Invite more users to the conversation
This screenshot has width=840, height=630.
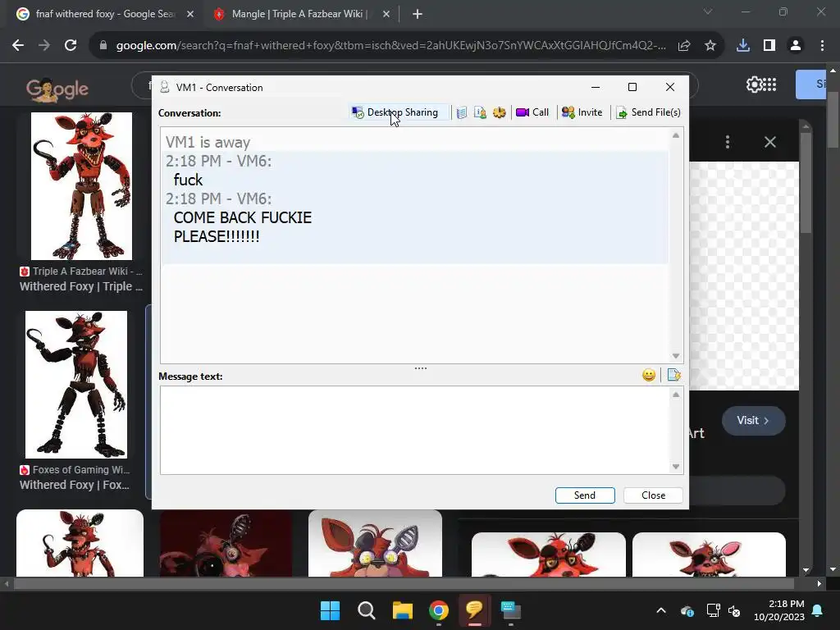[582, 112]
